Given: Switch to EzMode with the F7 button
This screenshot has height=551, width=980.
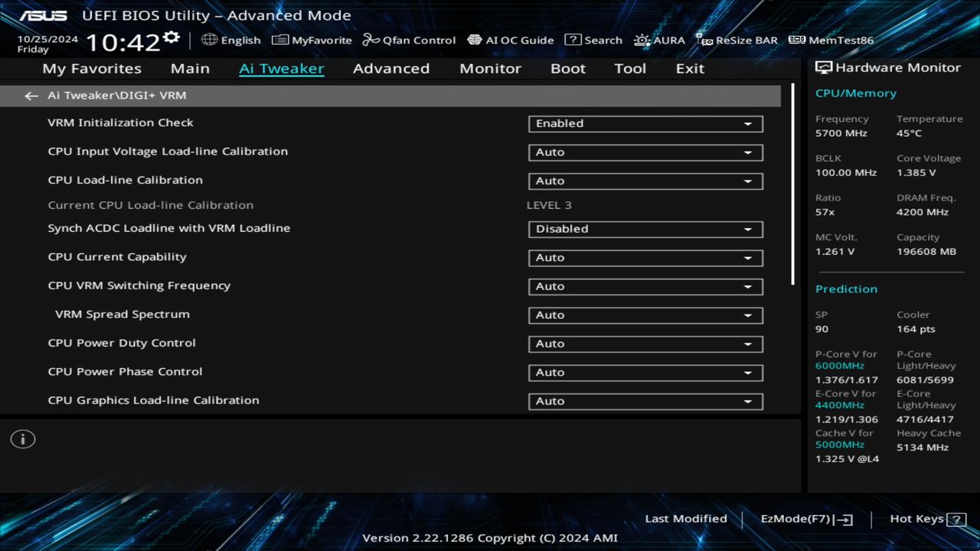Looking at the screenshot, I should tap(805, 518).
